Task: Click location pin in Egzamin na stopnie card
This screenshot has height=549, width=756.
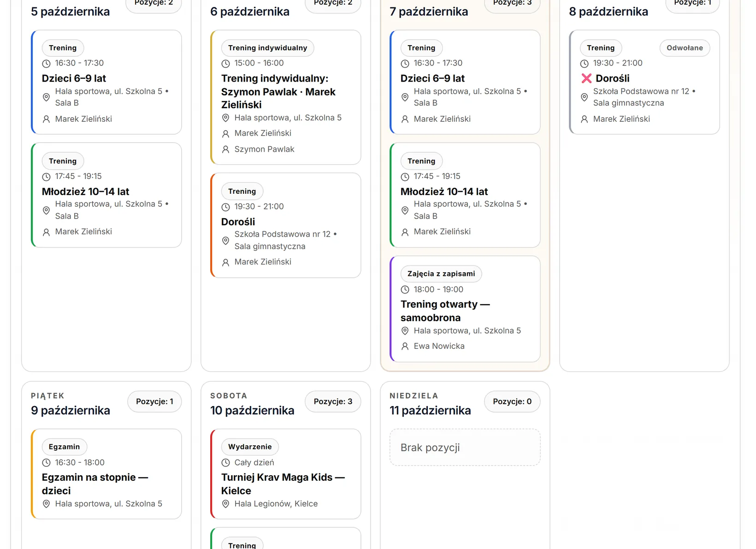Action: click(46, 504)
